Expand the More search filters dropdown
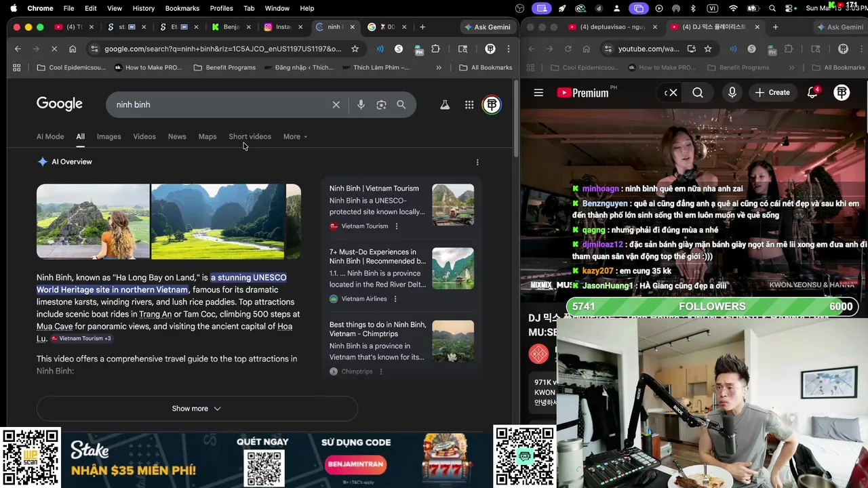Image resolution: width=868 pixels, height=488 pixels. click(295, 136)
